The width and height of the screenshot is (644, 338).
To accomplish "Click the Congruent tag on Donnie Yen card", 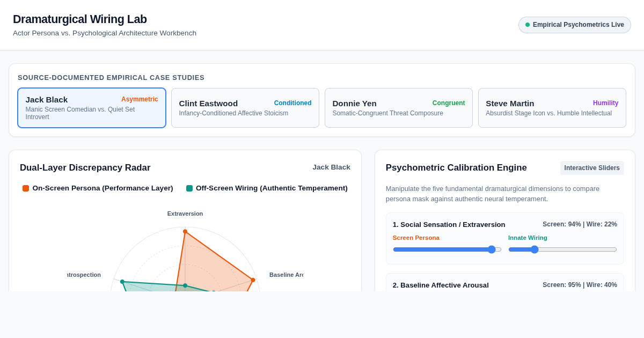I will click(449, 103).
